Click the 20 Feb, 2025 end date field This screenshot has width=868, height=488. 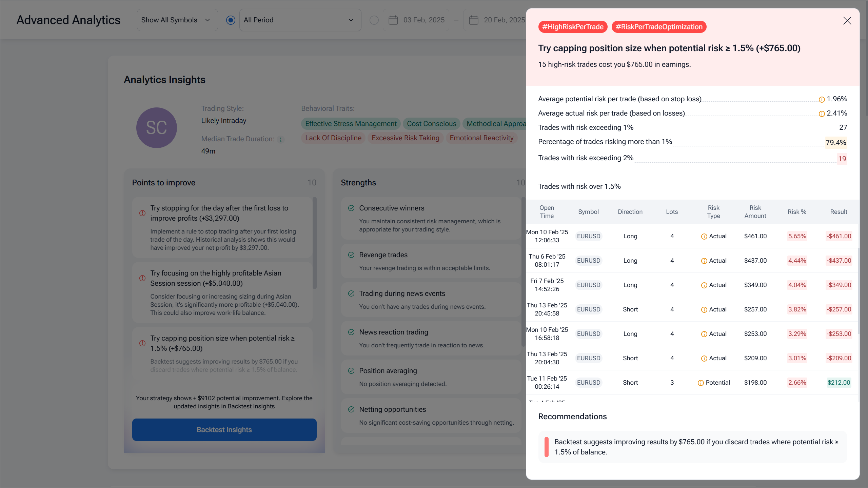495,20
